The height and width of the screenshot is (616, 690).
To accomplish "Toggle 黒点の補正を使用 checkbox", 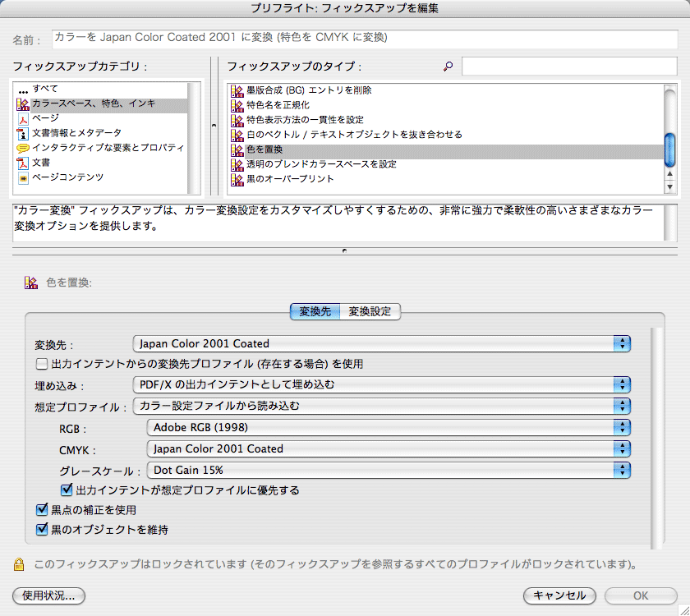I will [x=43, y=510].
